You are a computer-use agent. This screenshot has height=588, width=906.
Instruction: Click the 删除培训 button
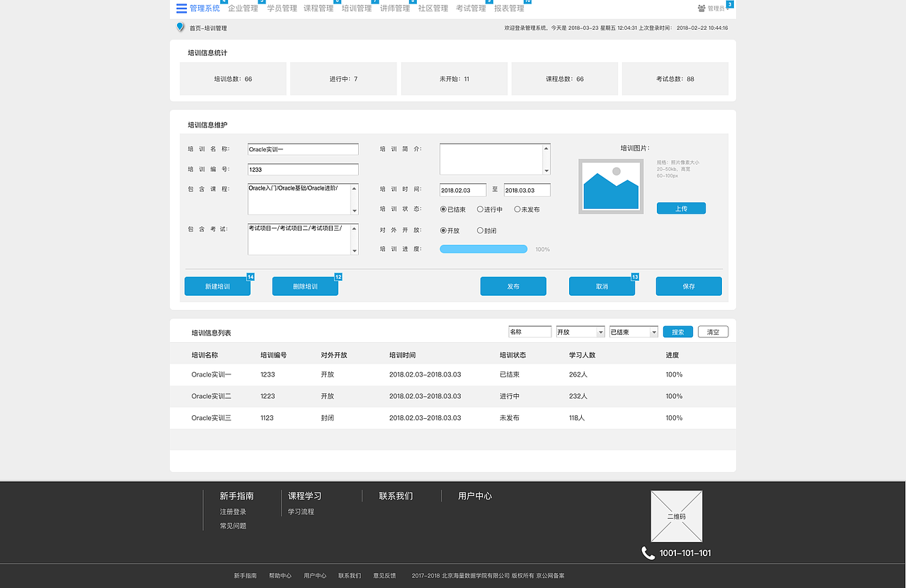click(x=305, y=287)
